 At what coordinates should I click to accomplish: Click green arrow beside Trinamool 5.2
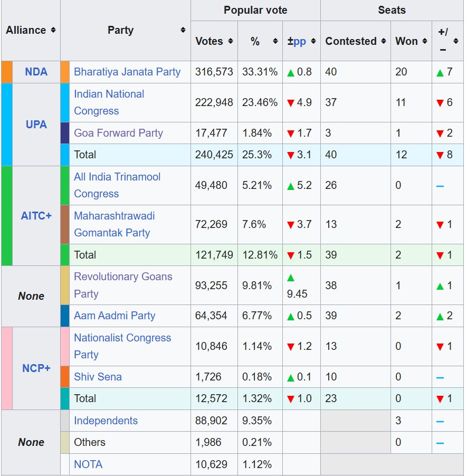291,186
